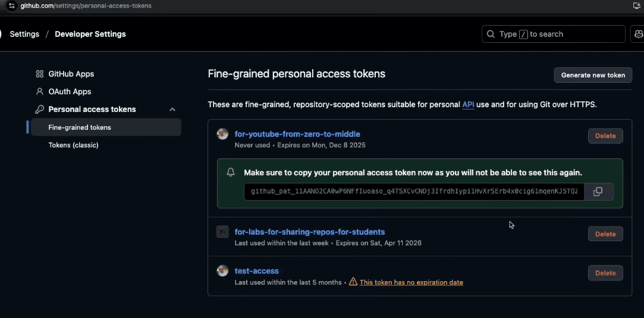644x318 pixels.
Task: Click the API link in description
Action: point(468,105)
